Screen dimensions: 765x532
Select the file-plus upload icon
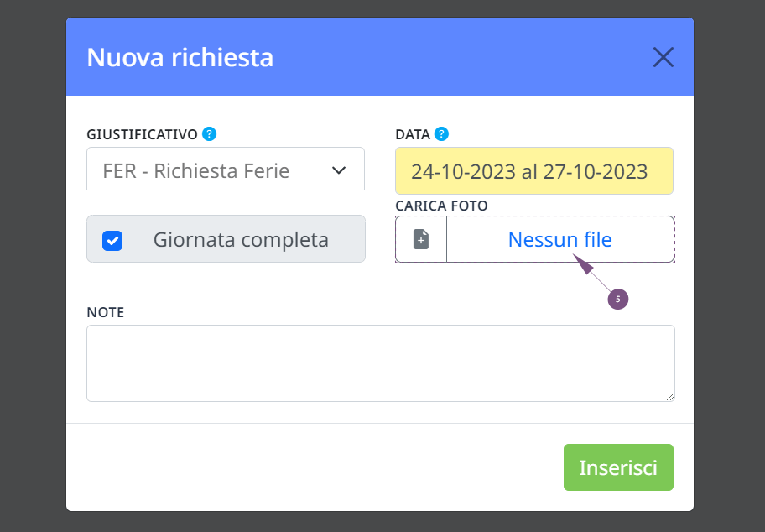pos(421,240)
